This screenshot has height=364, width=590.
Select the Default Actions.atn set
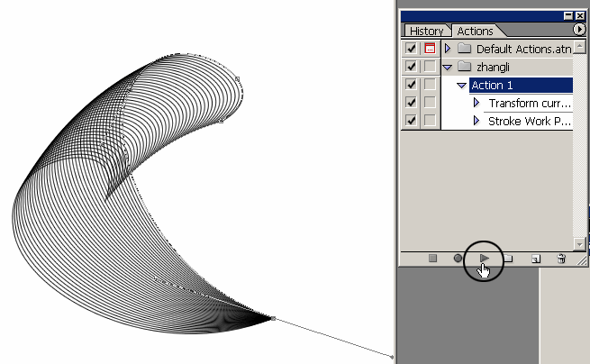pos(524,49)
